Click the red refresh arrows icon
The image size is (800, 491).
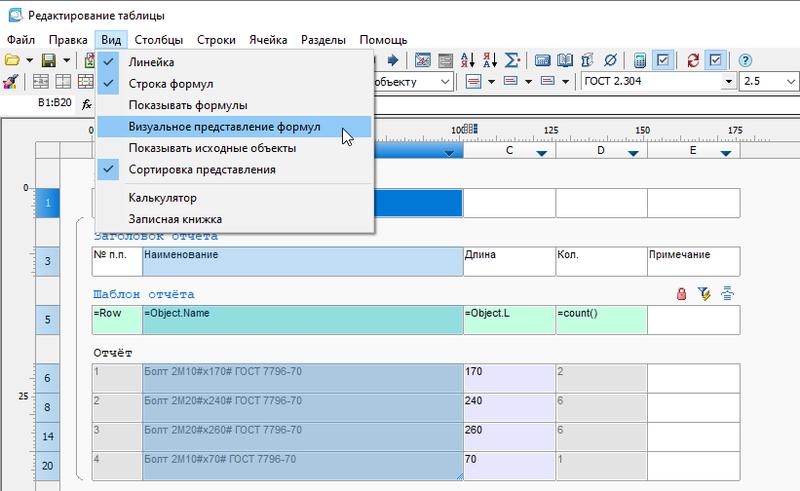(x=693, y=60)
